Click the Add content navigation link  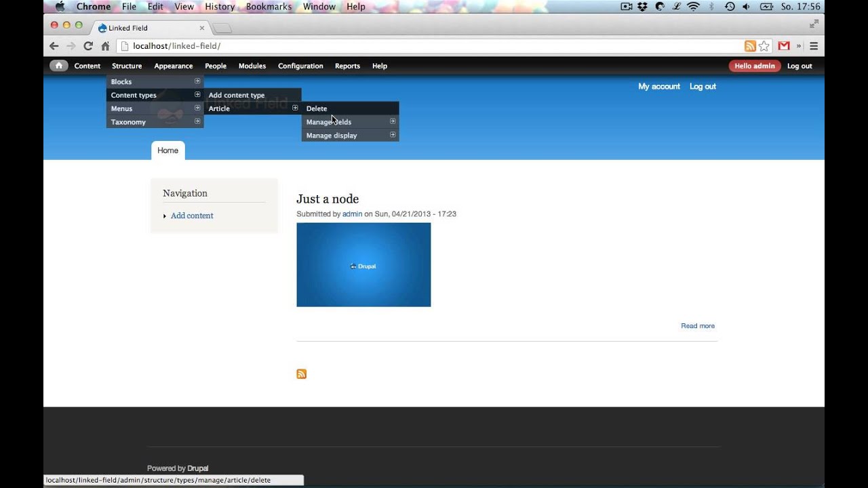[x=192, y=216]
